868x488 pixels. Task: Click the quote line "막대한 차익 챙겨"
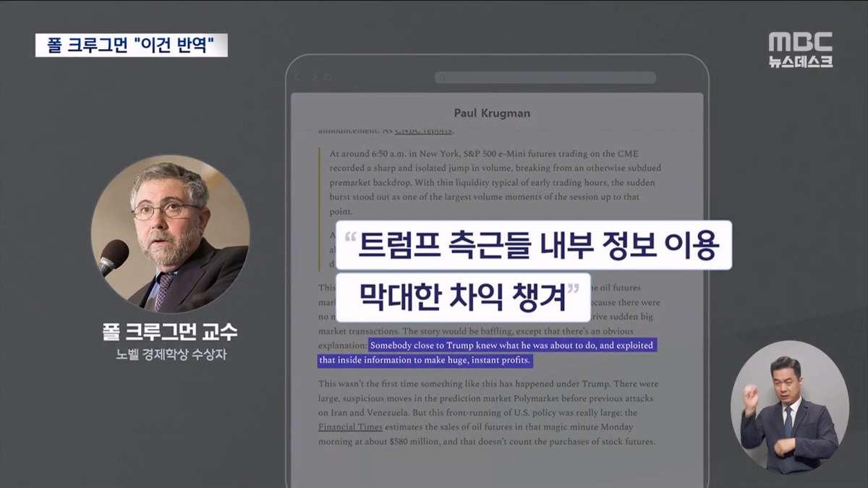pos(464,296)
